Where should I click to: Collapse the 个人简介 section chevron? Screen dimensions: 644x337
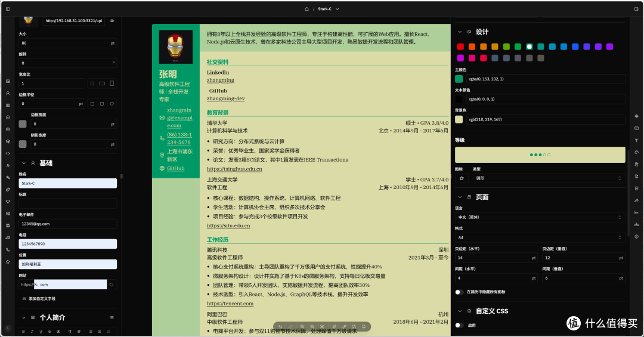click(x=23, y=318)
